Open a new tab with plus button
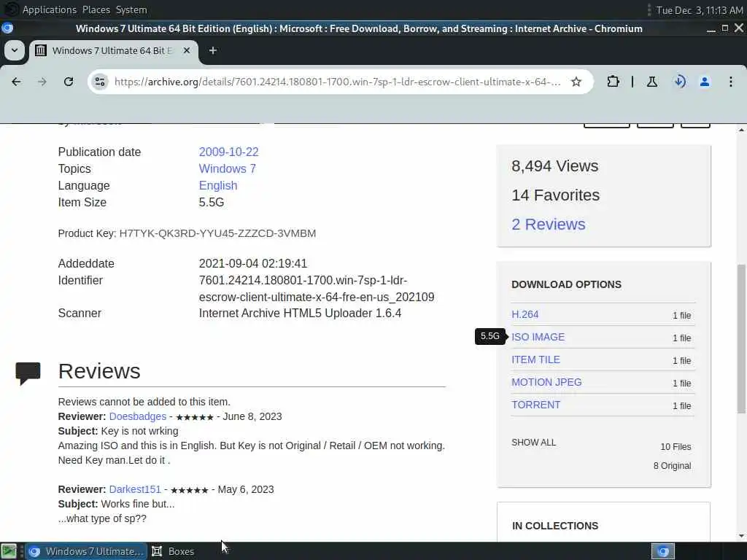 point(213,50)
